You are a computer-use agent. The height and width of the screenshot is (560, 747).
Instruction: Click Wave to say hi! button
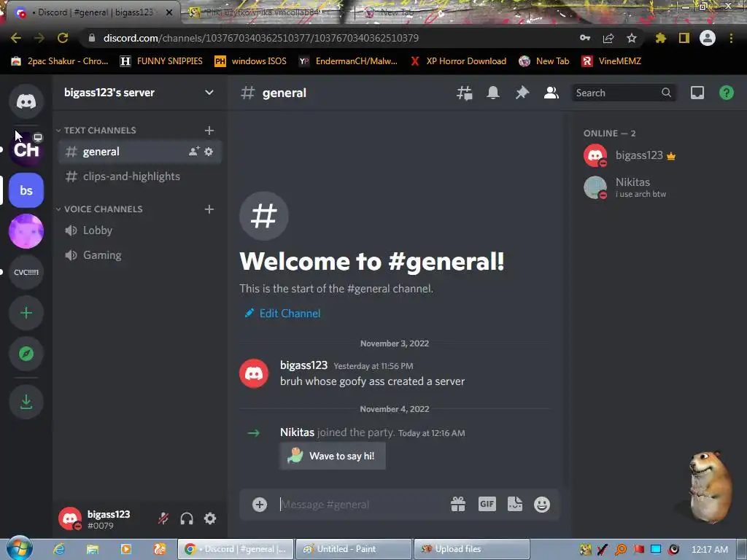point(333,456)
